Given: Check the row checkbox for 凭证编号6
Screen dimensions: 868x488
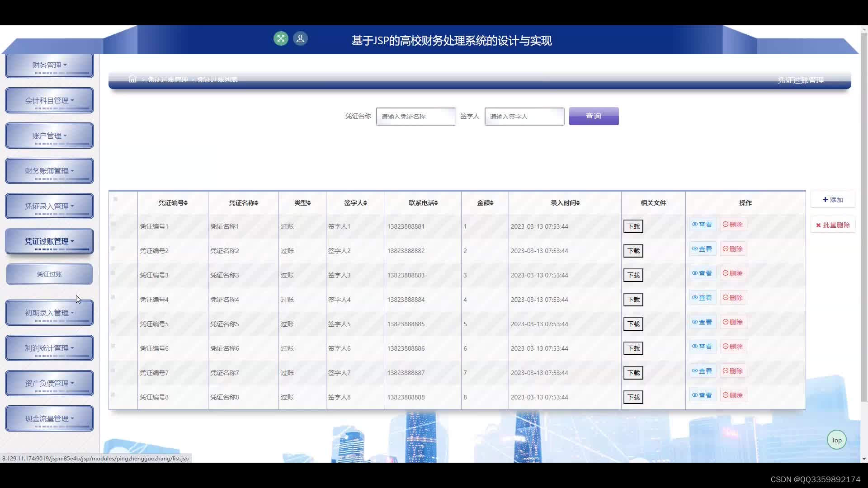Looking at the screenshot, I should tap(113, 346).
